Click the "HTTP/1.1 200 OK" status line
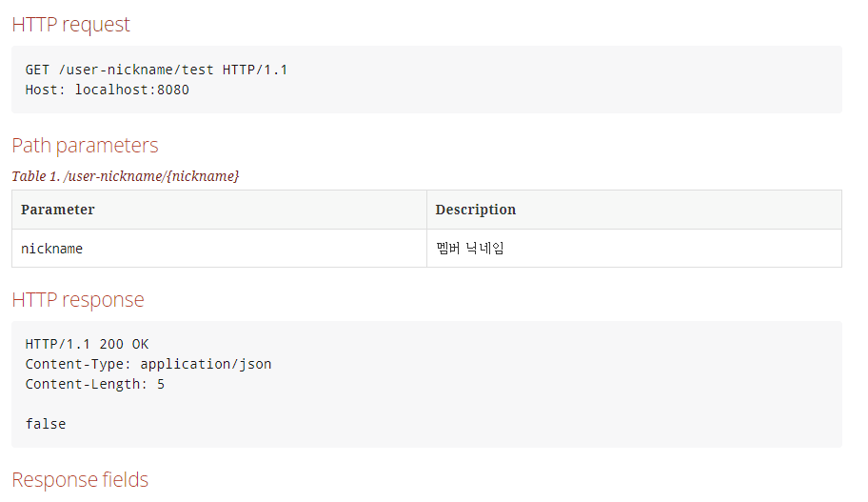This screenshot has width=868, height=502. (87, 344)
